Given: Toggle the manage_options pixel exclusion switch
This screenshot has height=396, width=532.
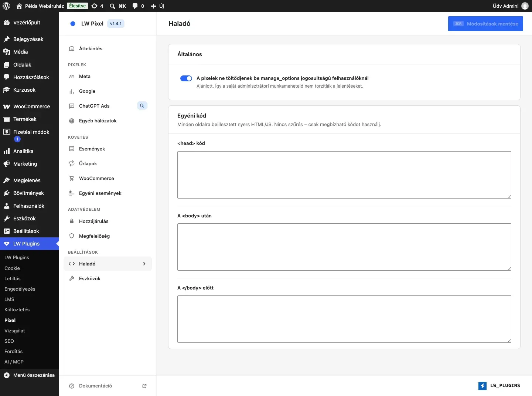Looking at the screenshot, I should coord(186,78).
